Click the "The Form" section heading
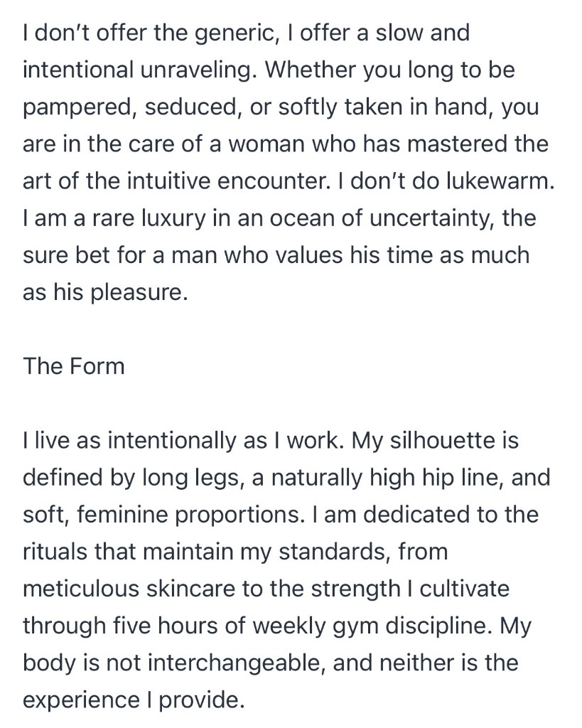 click(x=73, y=366)
